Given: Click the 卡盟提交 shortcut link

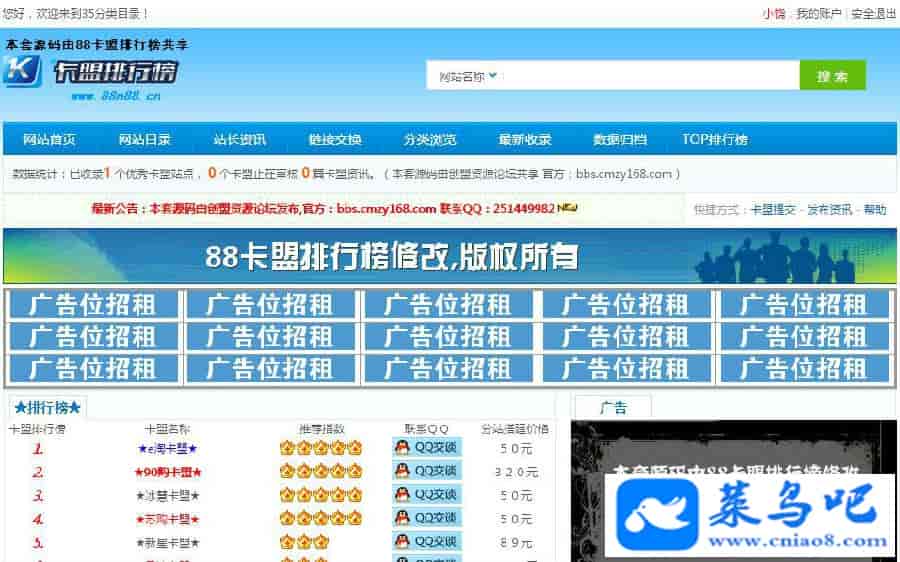Looking at the screenshot, I should [773, 210].
